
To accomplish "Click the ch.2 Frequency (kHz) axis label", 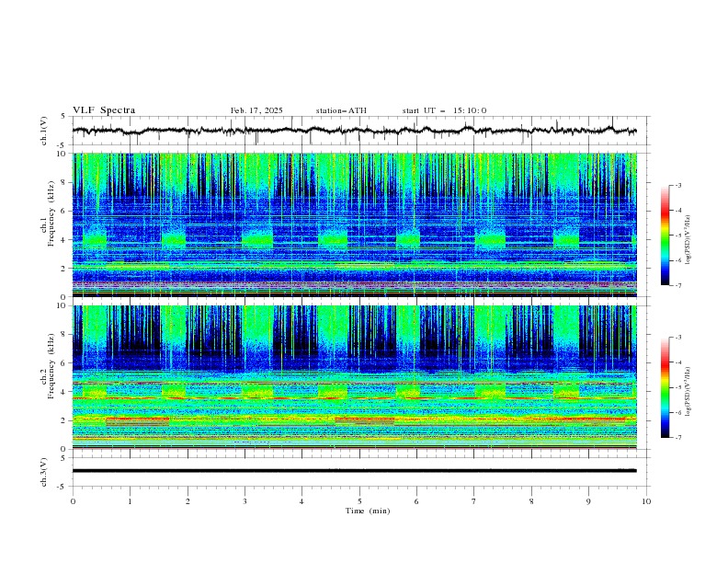I will 48,366.
